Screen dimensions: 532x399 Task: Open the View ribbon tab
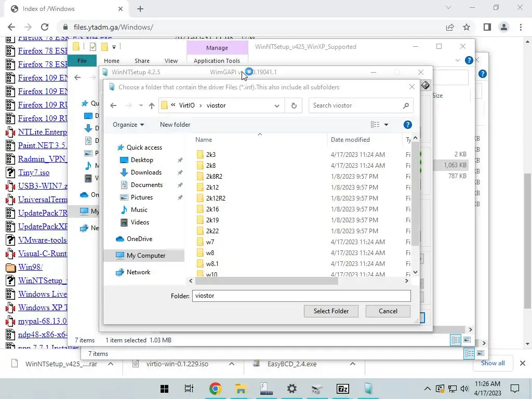(x=171, y=61)
